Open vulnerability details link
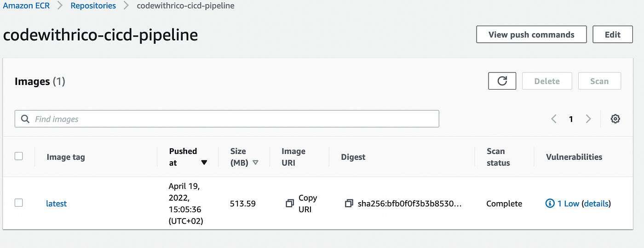The width and height of the screenshot is (644, 248). (x=596, y=203)
